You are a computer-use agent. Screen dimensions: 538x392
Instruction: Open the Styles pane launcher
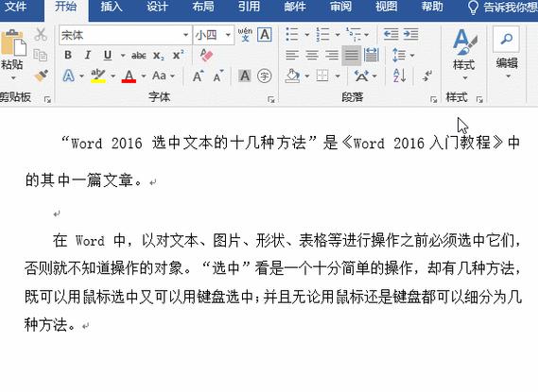(479, 100)
